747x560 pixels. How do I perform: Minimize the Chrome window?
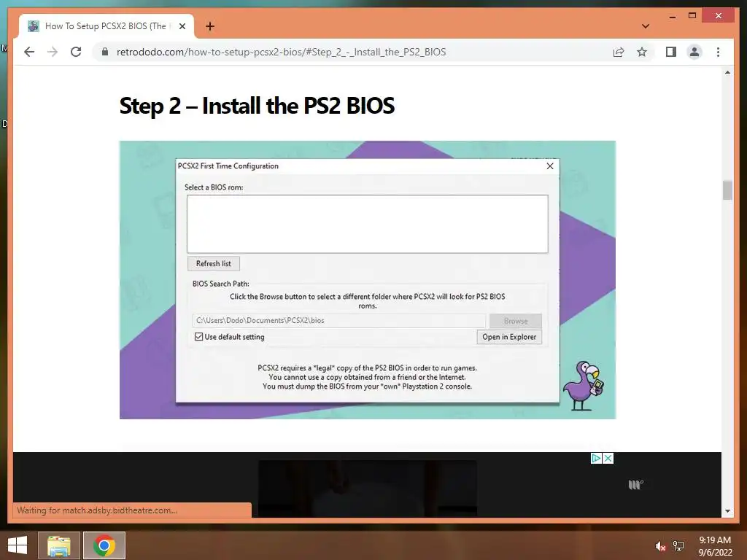point(672,16)
